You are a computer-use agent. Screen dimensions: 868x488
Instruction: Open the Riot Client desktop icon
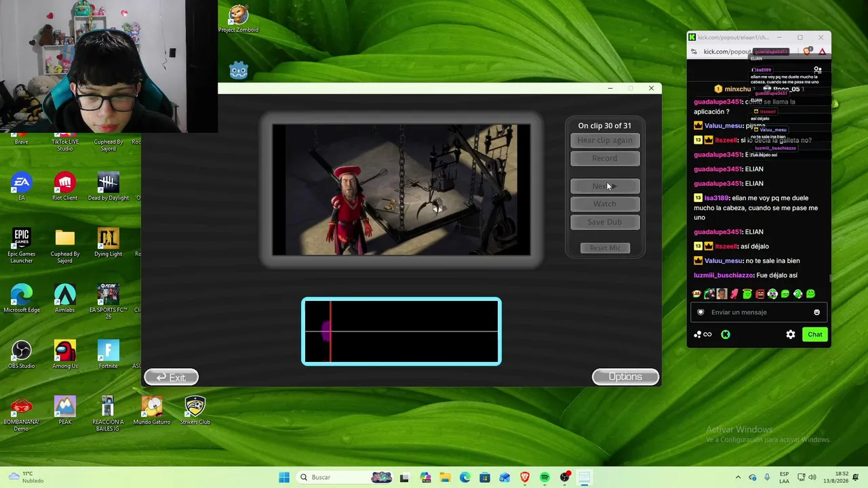(x=65, y=186)
